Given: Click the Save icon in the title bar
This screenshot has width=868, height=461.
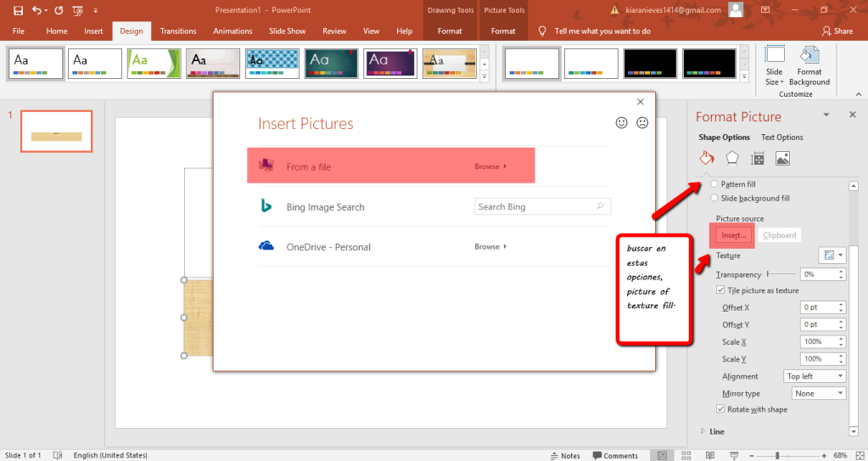Looking at the screenshot, I should click(18, 10).
